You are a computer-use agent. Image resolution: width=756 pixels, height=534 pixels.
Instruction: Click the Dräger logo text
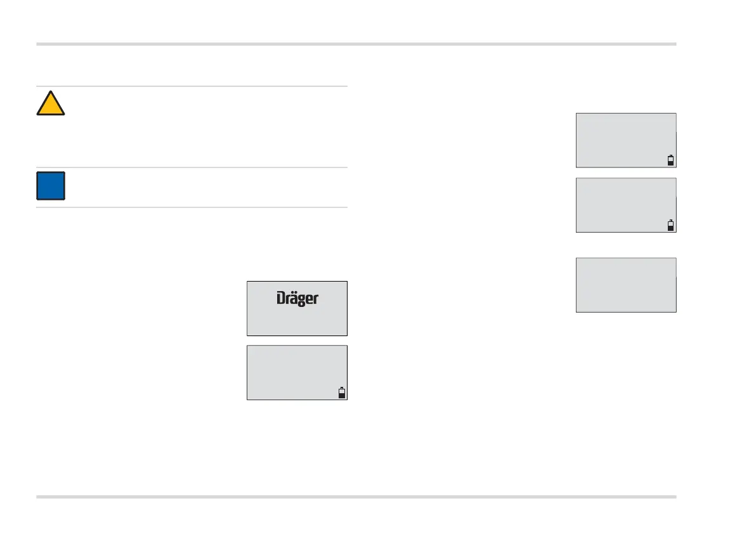coord(297,299)
